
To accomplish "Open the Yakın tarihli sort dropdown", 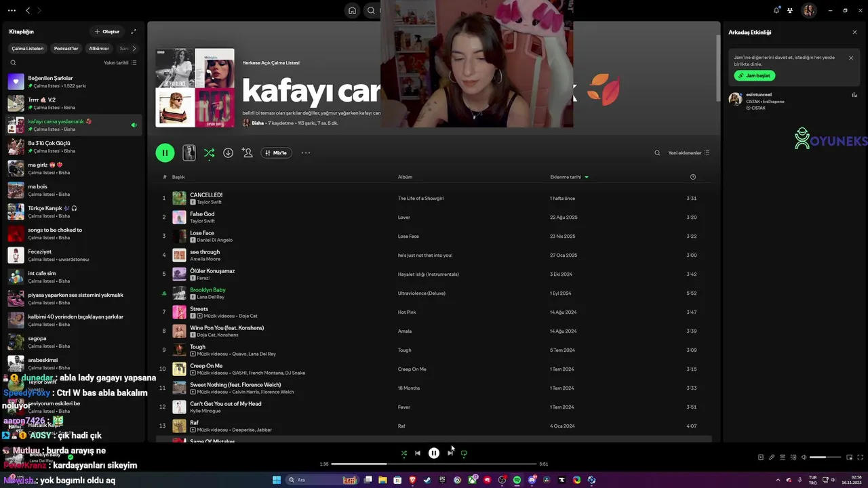I will pos(120,62).
